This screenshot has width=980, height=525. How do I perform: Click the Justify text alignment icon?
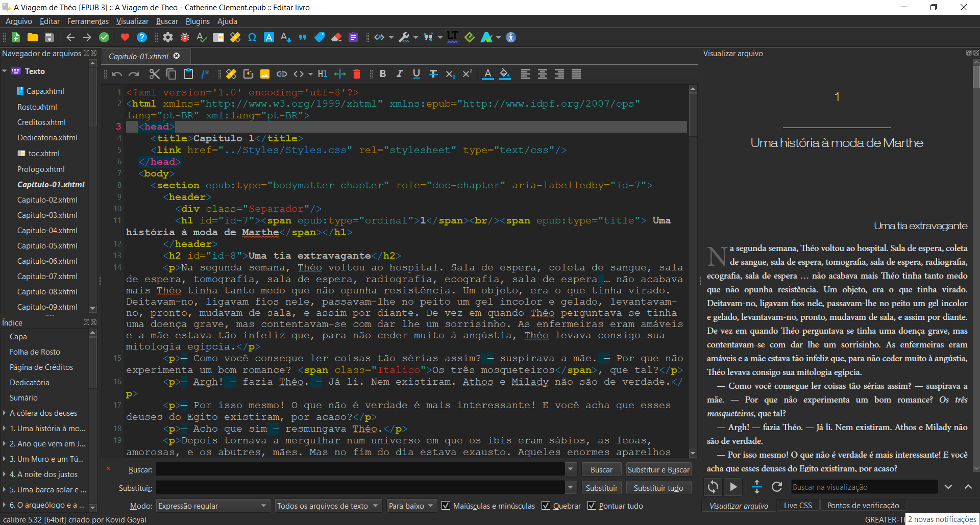tap(576, 74)
